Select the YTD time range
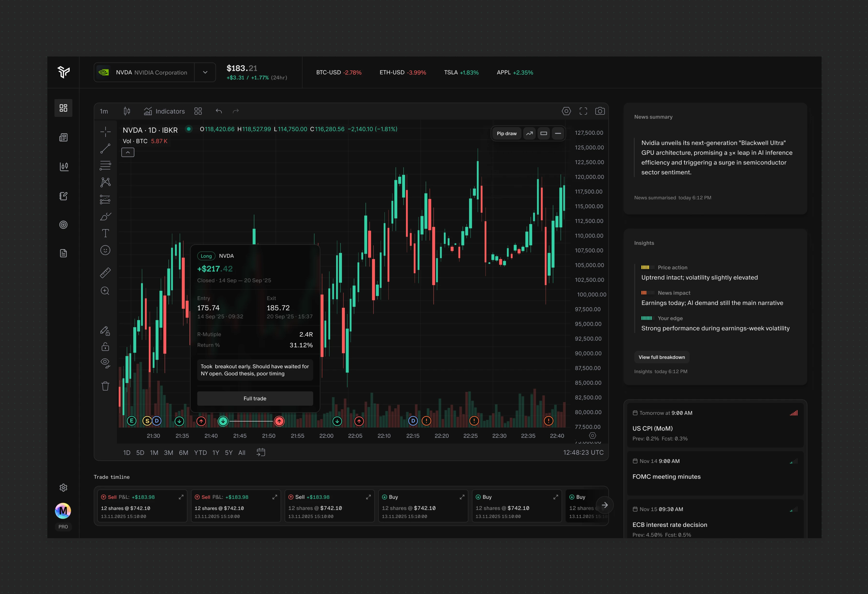Viewport: 868px width, 594px height. tap(201, 453)
